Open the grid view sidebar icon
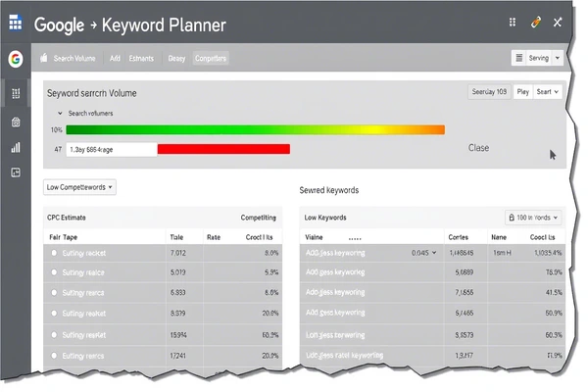 (x=16, y=93)
